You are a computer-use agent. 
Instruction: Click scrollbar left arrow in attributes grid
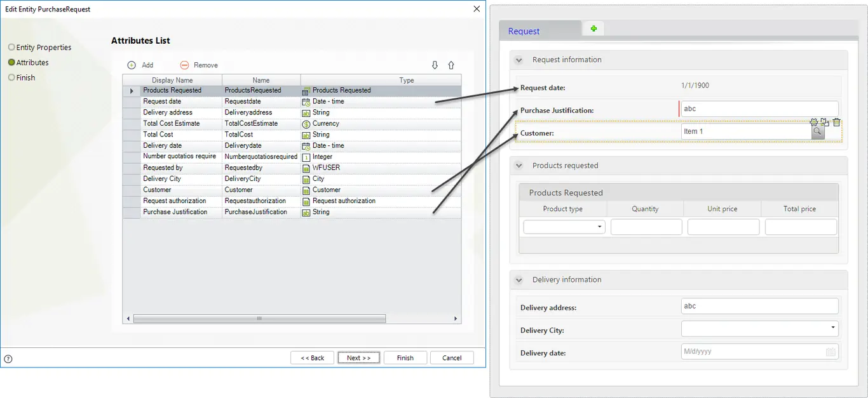[x=128, y=319]
